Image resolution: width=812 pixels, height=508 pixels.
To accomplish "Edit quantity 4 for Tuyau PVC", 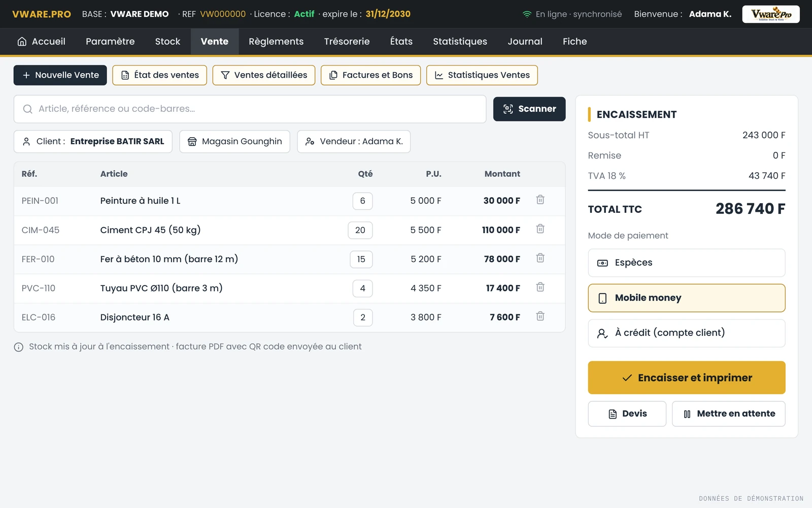I will coord(363,288).
